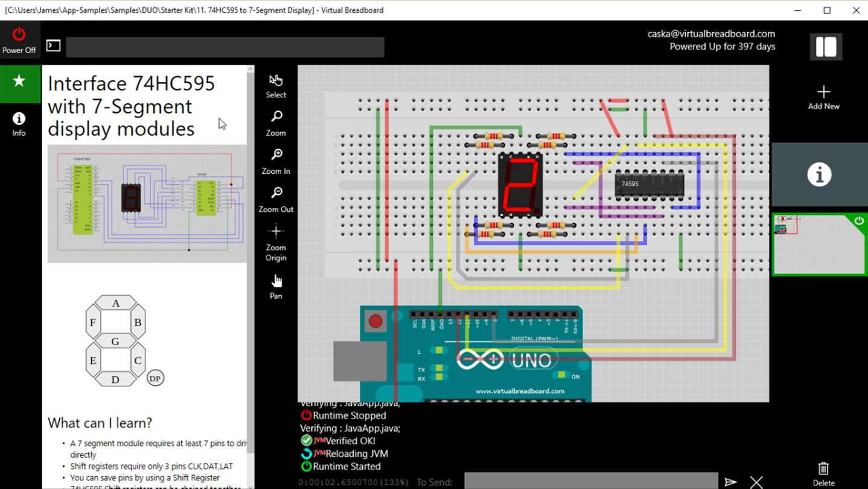Image resolution: width=868 pixels, height=489 pixels.
Task: Click the Arduino UNO infinity logo
Action: tap(480, 359)
